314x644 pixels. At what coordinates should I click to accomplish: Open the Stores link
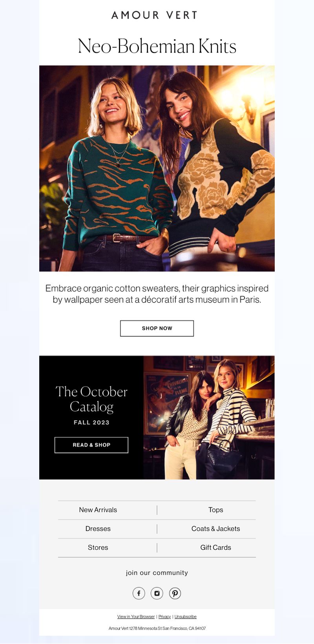pos(98,547)
